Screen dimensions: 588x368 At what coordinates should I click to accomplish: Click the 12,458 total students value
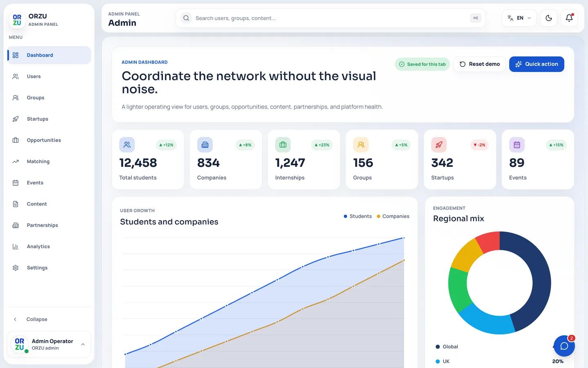tap(138, 163)
